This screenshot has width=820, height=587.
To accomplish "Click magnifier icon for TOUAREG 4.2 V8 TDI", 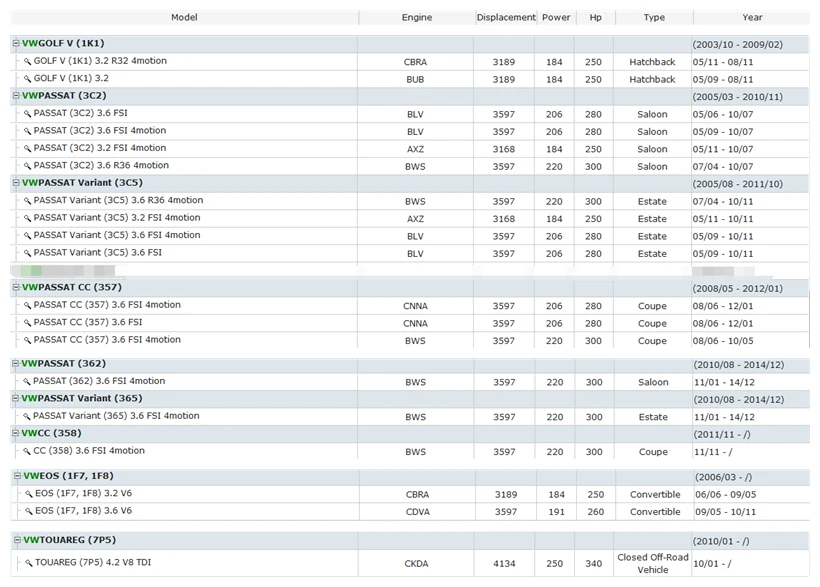I will [29, 563].
